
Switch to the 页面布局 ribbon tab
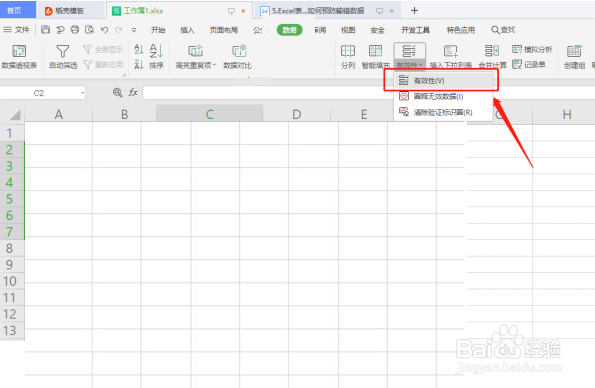224,30
